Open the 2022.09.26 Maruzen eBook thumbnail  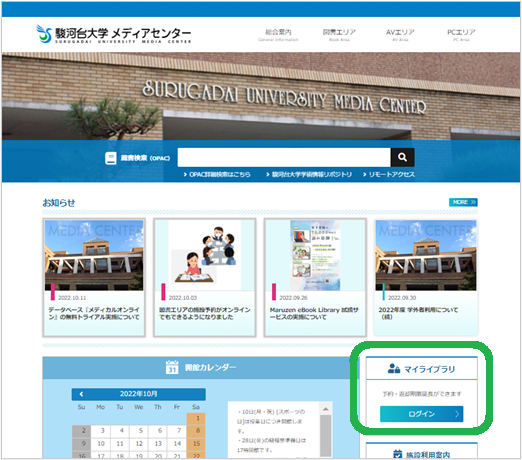coord(315,255)
